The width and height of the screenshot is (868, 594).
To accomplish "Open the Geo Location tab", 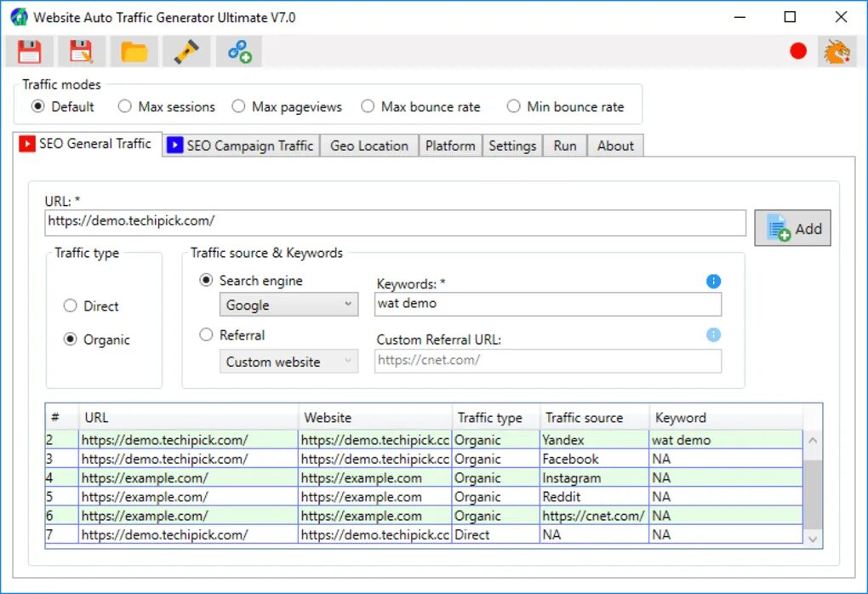I will point(369,146).
